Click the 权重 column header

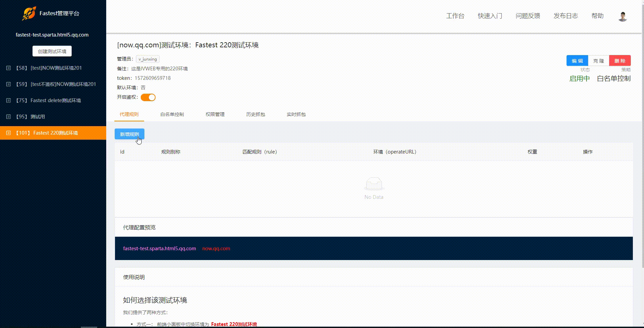(x=532, y=152)
